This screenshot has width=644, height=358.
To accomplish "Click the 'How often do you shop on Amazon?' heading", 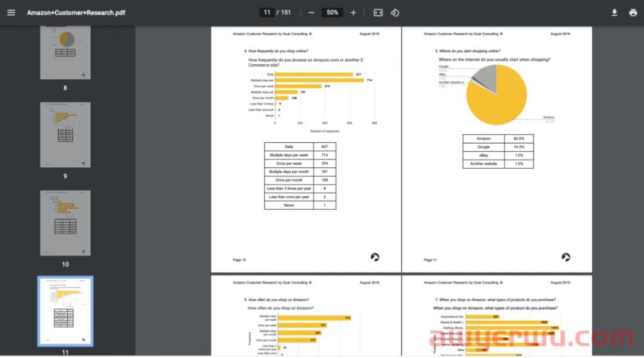I will click(281, 308).
